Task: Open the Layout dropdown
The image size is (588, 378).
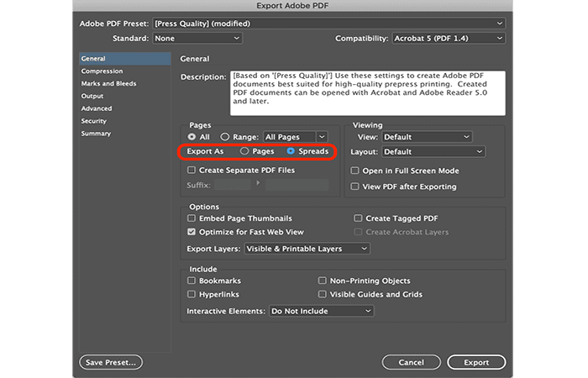Action: pyautogui.click(x=433, y=151)
